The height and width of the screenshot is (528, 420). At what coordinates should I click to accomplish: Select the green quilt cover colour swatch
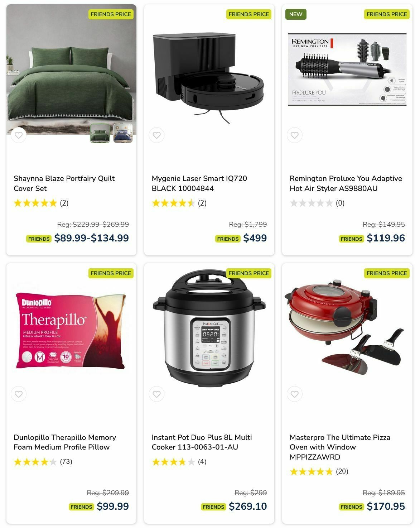coord(100,133)
